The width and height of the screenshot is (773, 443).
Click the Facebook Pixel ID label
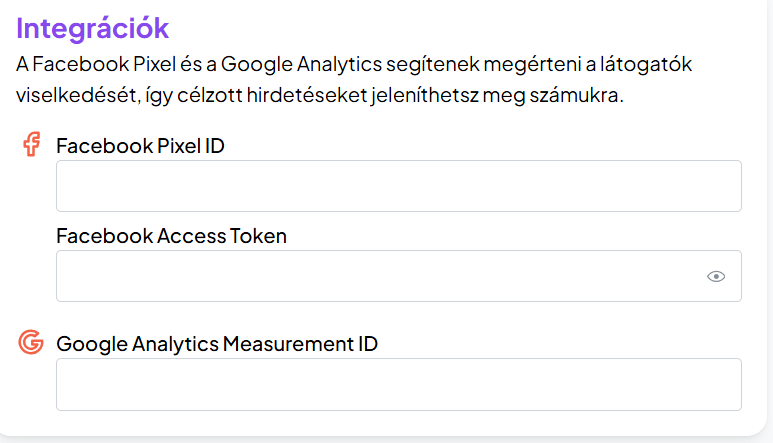point(140,146)
